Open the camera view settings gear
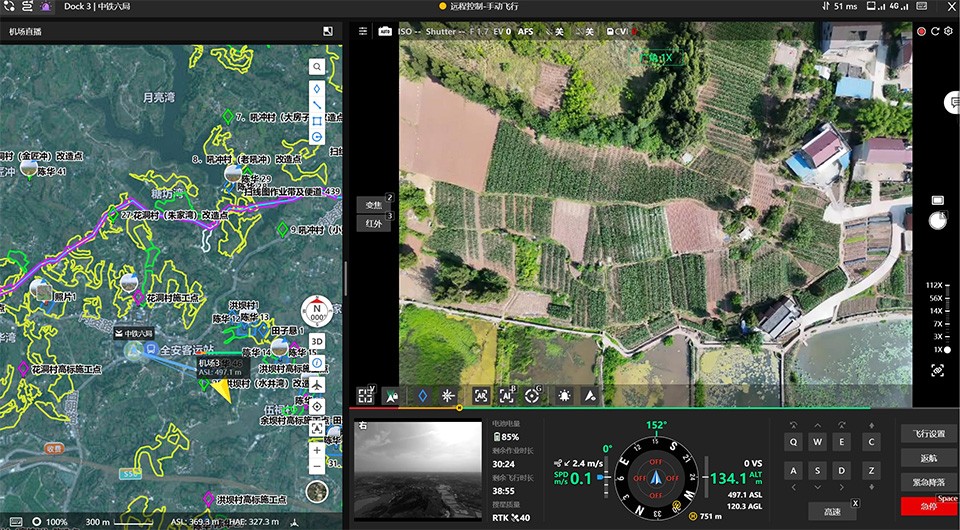Viewport: 960px width, 530px height. [949, 31]
